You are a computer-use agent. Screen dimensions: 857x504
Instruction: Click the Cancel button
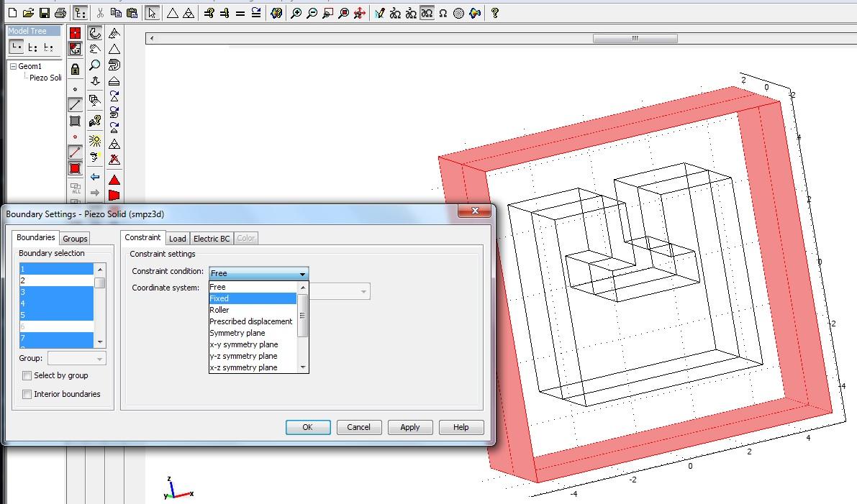(358, 427)
